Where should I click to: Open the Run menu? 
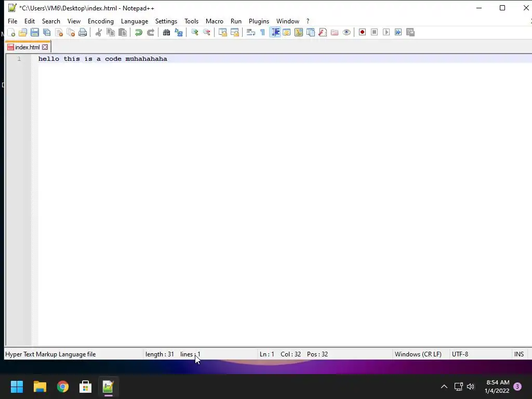(x=236, y=21)
